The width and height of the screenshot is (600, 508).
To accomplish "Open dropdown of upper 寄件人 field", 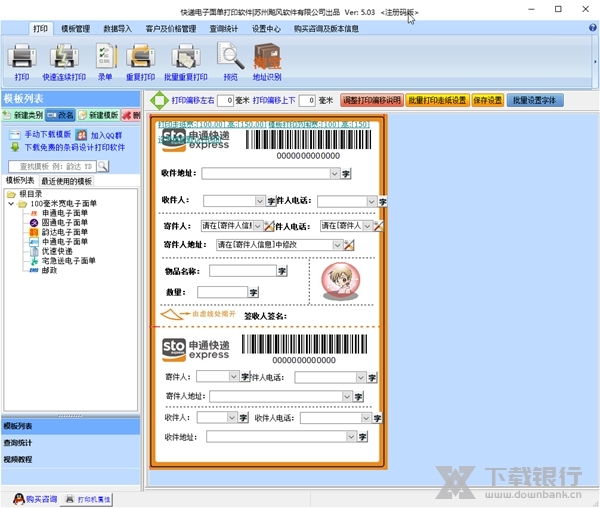I will point(258,226).
